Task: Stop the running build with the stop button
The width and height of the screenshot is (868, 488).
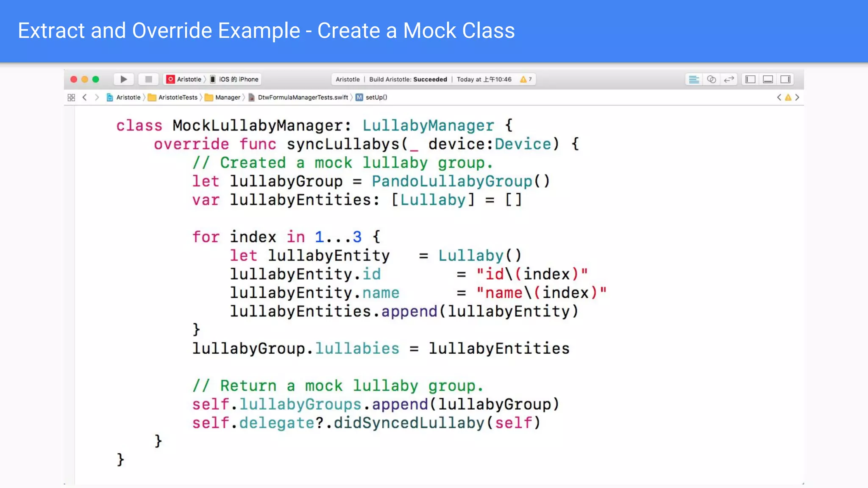Action: tap(148, 79)
